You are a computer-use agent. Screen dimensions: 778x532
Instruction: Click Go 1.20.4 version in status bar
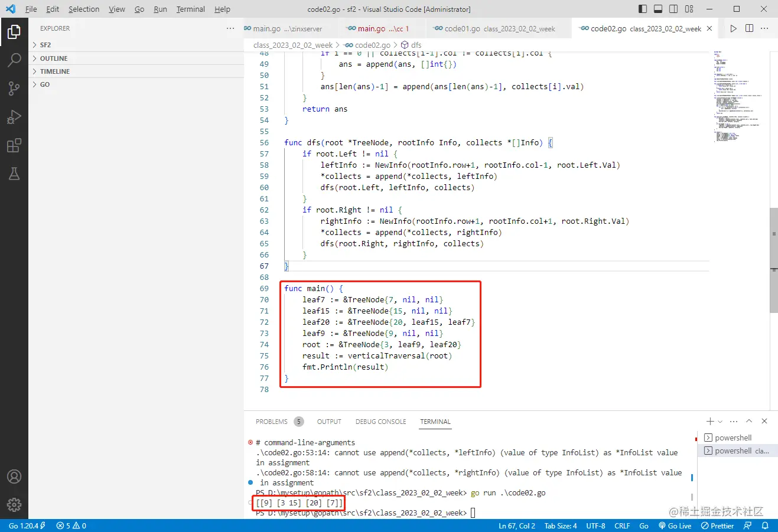tap(27, 526)
